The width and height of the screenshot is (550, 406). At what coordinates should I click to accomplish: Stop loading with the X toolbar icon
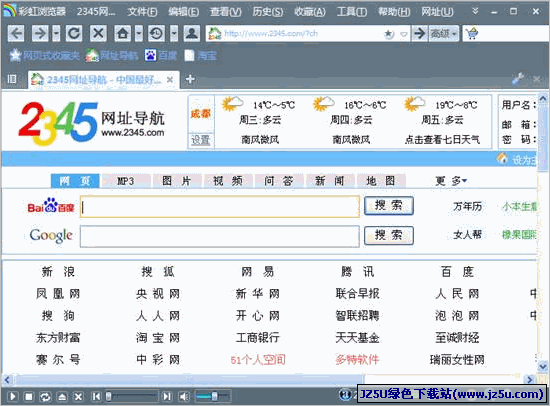(x=98, y=34)
